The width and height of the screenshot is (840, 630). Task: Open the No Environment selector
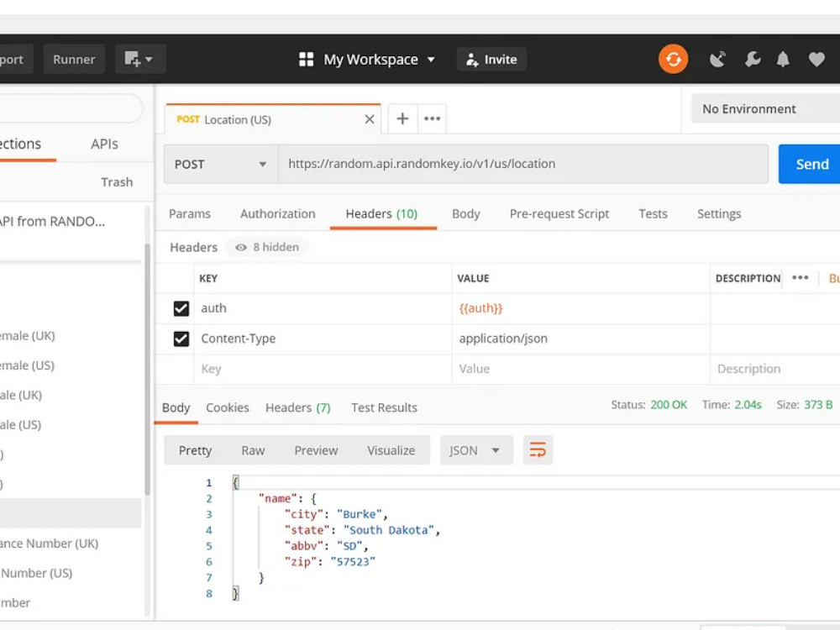[765, 108]
